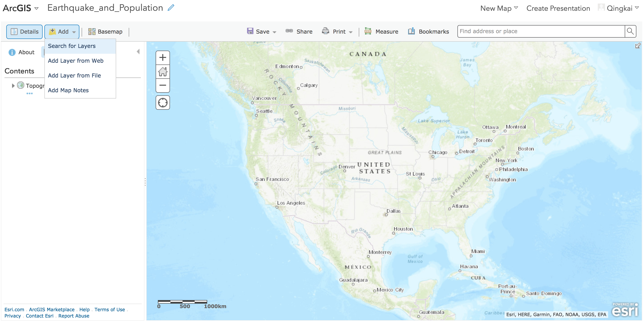Edit map title with pencil icon
Image resolution: width=644 pixels, height=322 pixels.
pos(171,8)
